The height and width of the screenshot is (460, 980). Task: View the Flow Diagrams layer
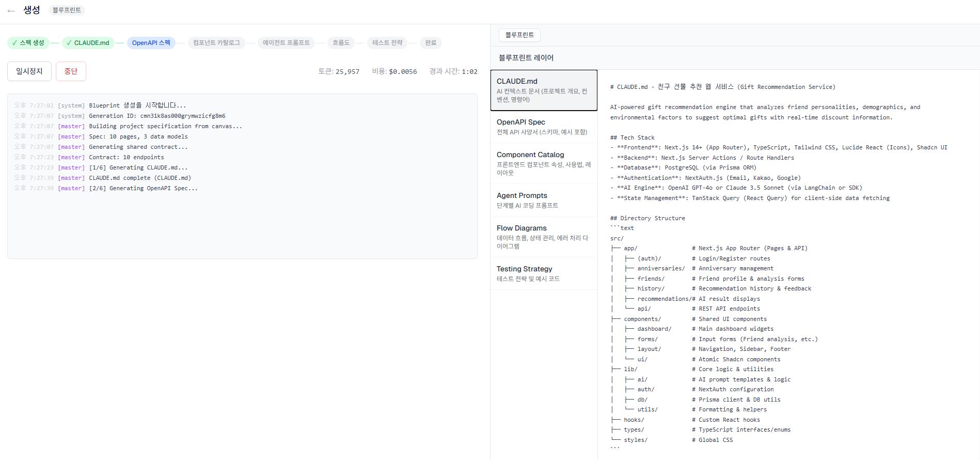[x=543, y=237]
